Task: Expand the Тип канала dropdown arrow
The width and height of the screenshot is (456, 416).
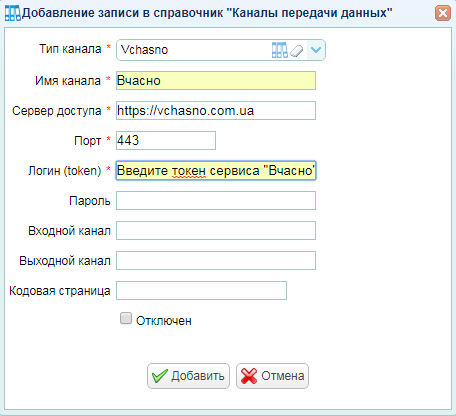Action: tap(316, 50)
